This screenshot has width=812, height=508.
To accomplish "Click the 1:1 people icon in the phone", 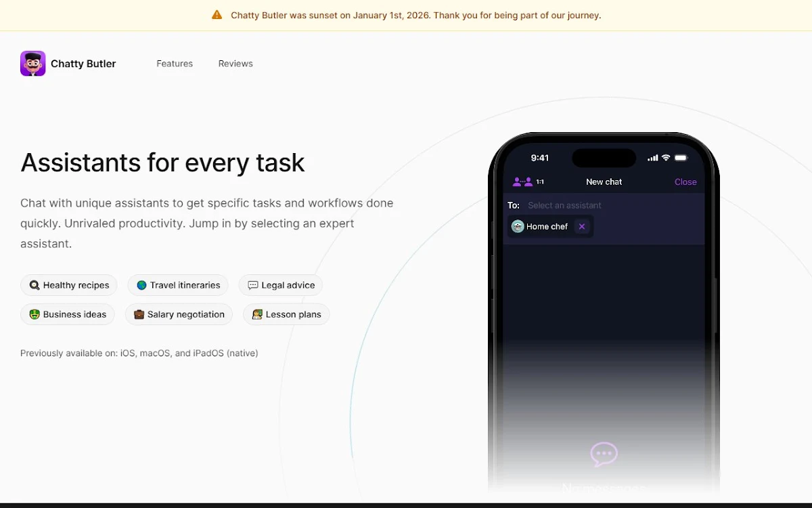I will tap(523, 182).
